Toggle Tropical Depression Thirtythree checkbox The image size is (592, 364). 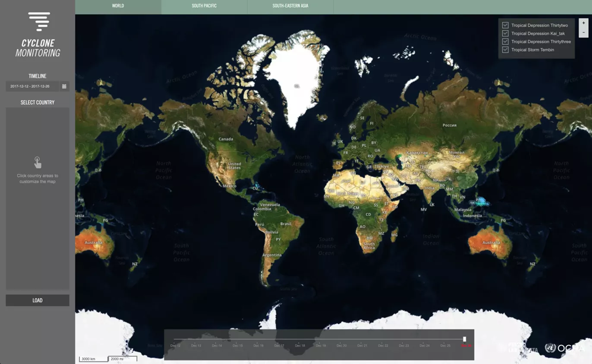click(505, 41)
